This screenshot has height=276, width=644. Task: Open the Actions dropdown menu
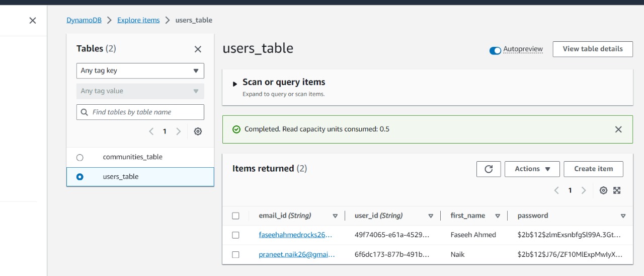532,169
